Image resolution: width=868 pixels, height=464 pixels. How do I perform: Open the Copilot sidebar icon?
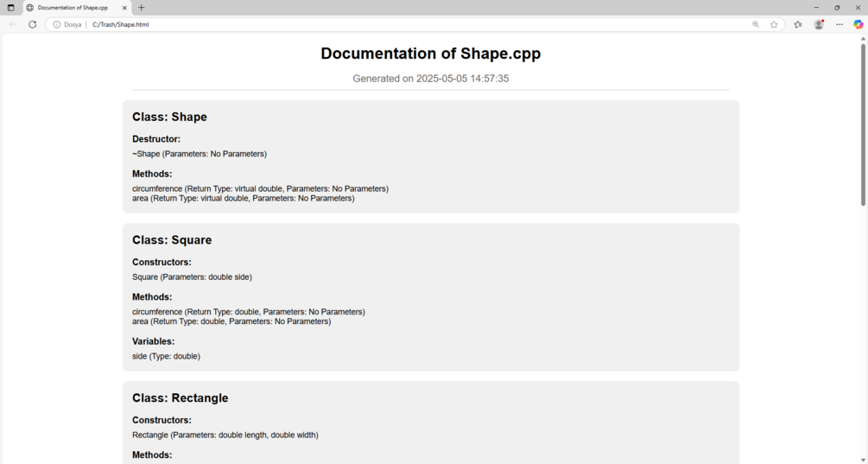[858, 25]
